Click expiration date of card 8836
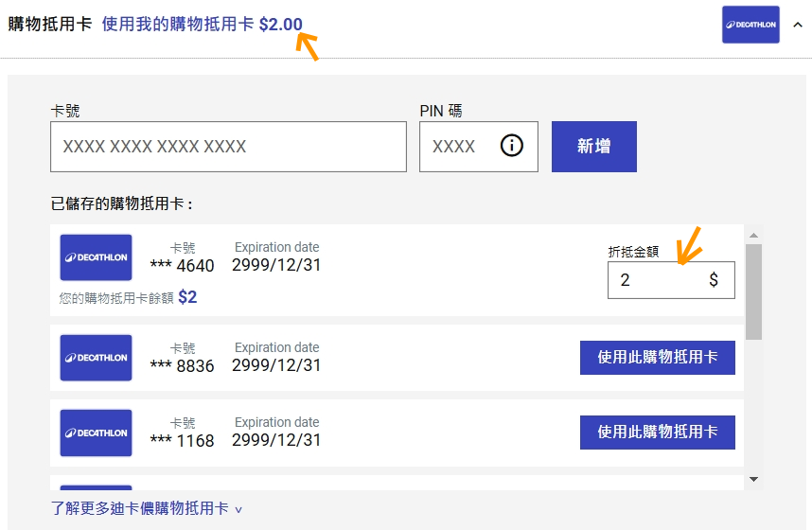 point(276,365)
